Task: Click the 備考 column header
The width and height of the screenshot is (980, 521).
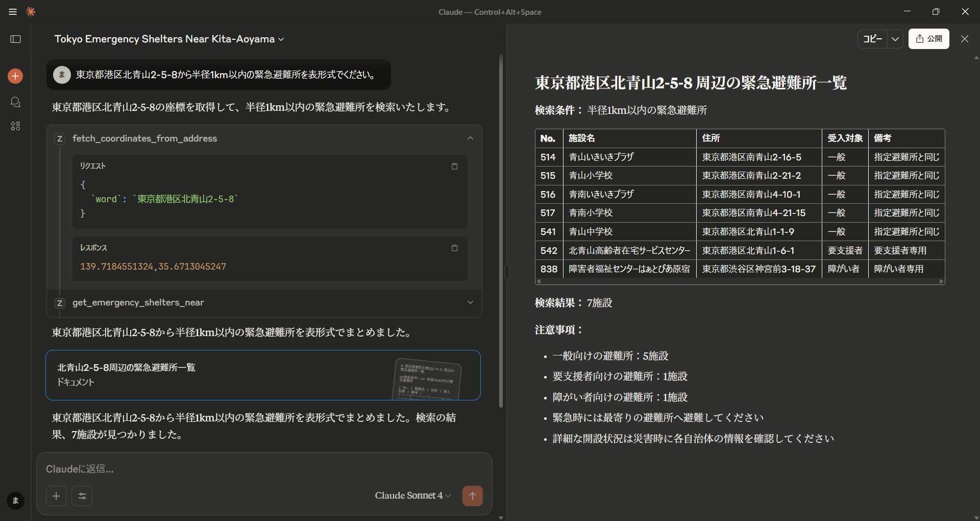Action: (x=906, y=138)
